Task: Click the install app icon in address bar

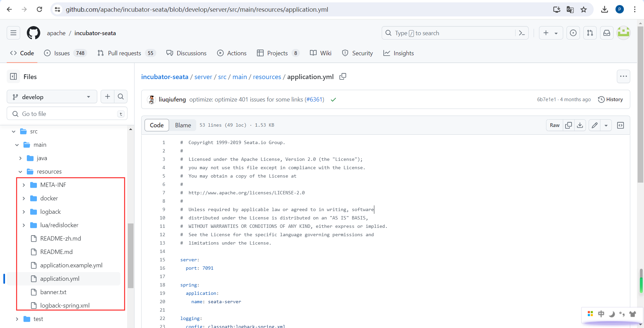Action: 556,9
